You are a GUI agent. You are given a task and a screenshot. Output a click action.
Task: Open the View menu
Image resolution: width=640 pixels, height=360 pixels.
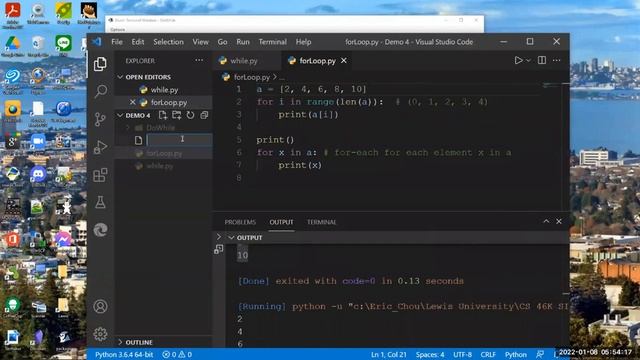[200, 42]
